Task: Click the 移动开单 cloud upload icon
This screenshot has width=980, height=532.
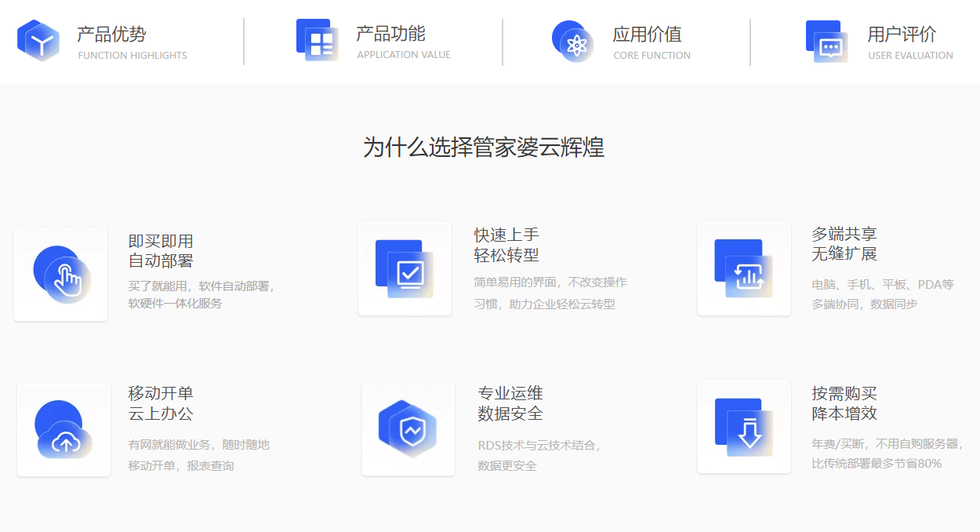Action: 64,429
